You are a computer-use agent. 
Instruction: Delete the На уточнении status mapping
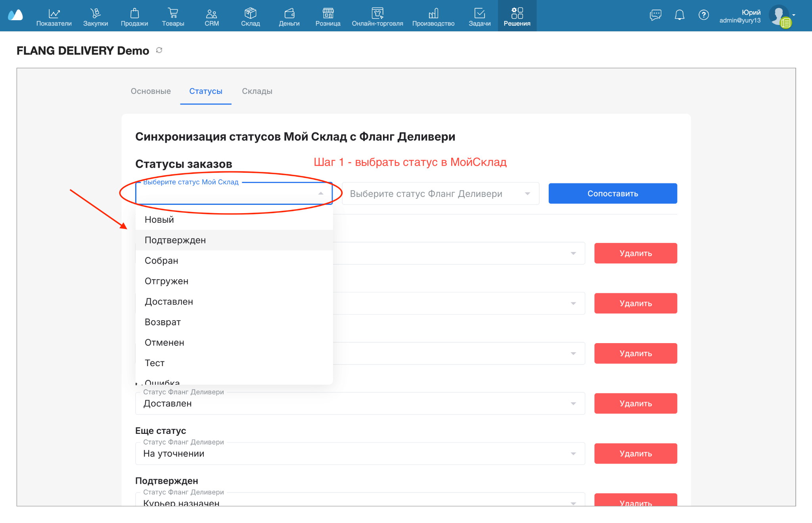click(x=636, y=454)
